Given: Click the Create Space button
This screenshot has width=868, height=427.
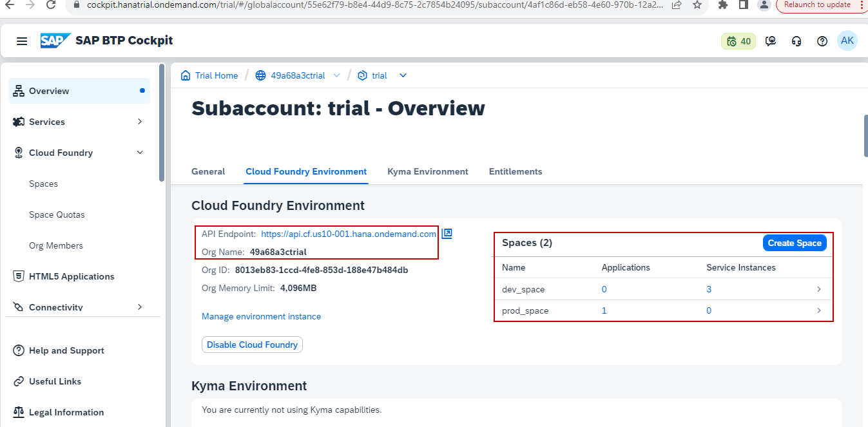Looking at the screenshot, I should point(795,243).
